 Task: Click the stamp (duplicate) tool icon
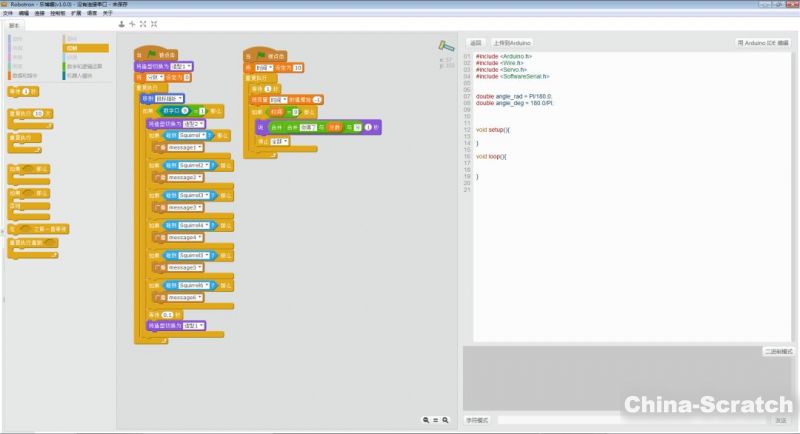click(121, 23)
